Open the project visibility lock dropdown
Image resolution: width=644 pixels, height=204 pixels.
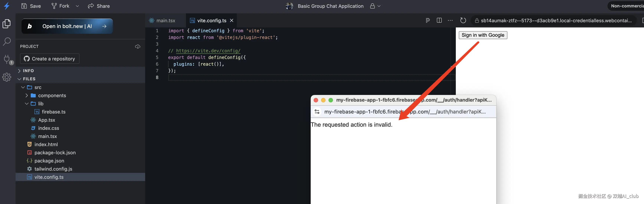(x=375, y=6)
